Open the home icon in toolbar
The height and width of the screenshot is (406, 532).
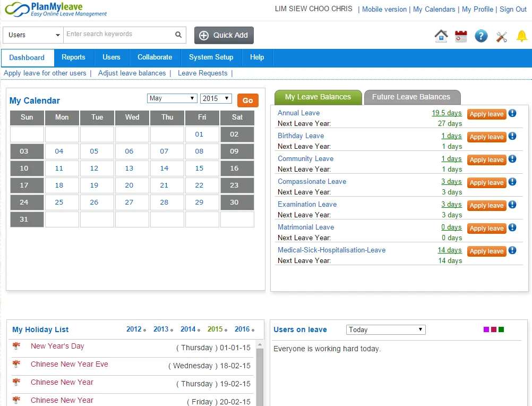441,36
